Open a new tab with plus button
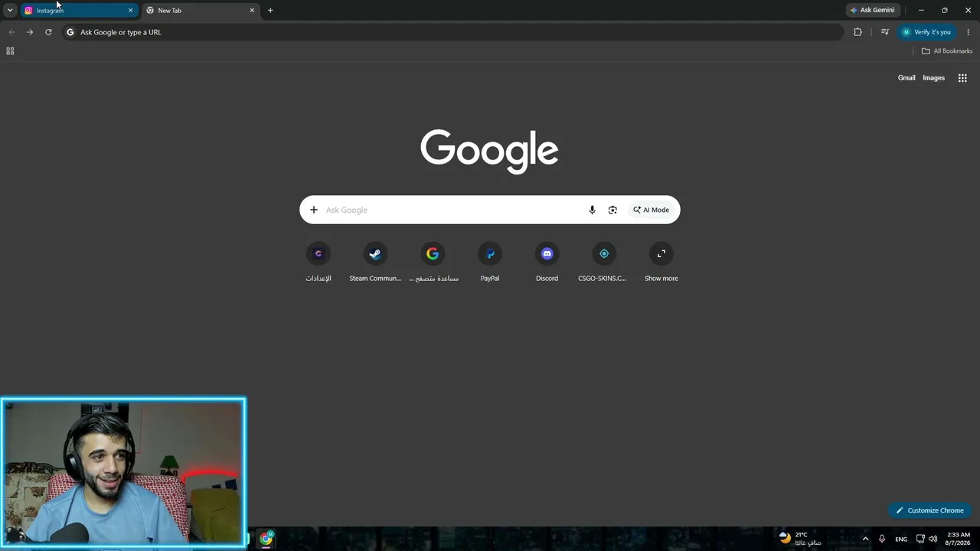The image size is (980, 551). [270, 11]
